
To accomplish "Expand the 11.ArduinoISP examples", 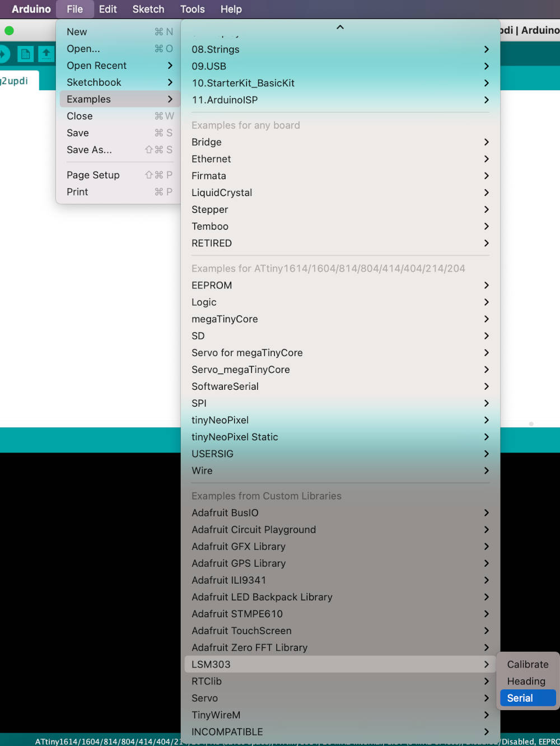I will tap(340, 100).
